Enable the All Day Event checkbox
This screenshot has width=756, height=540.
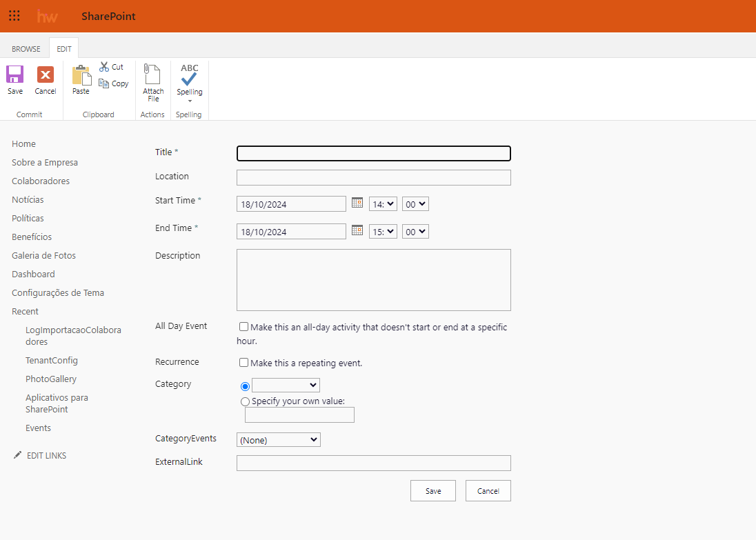point(243,327)
